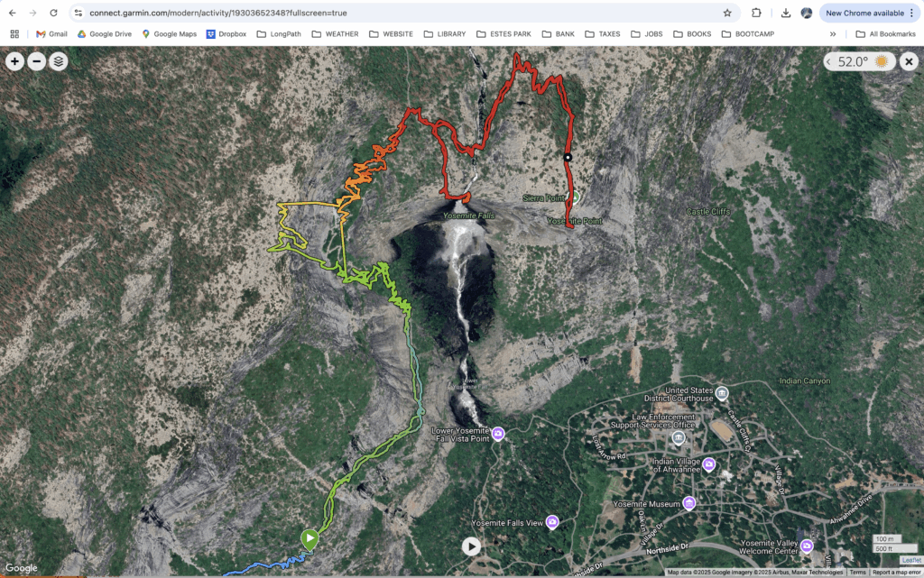Open the map layers selector

(58, 61)
